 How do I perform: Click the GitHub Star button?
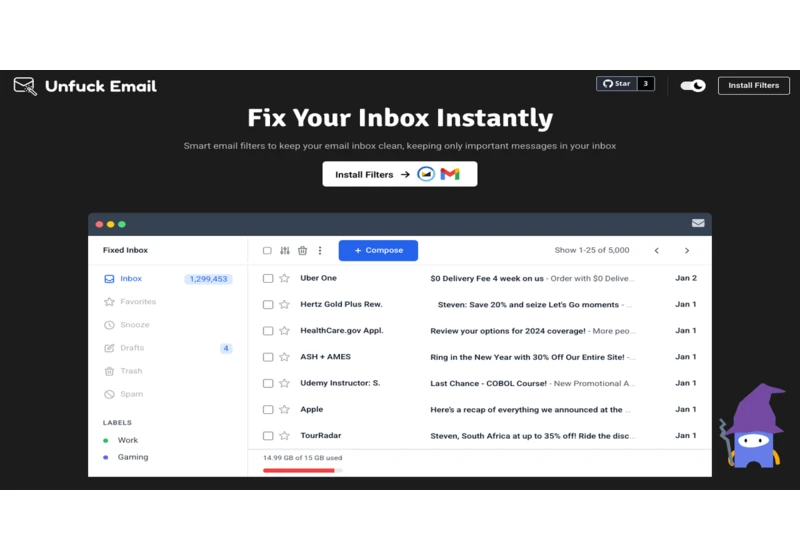pos(616,84)
